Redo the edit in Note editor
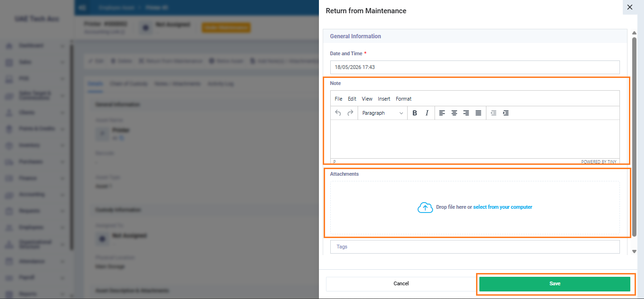 (350, 113)
